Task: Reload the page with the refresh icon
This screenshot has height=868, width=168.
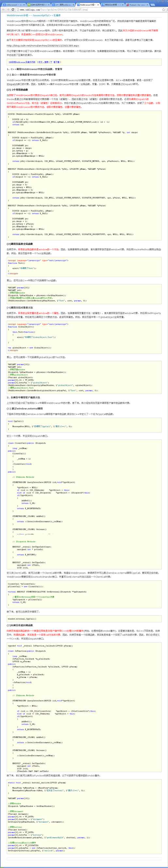Action: point(13,9)
